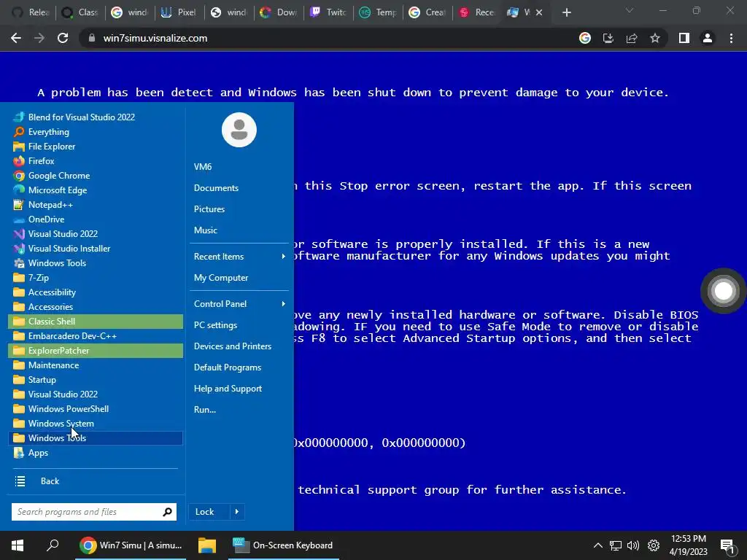Launch Microsoft Edge

pyautogui.click(x=96, y=190)
